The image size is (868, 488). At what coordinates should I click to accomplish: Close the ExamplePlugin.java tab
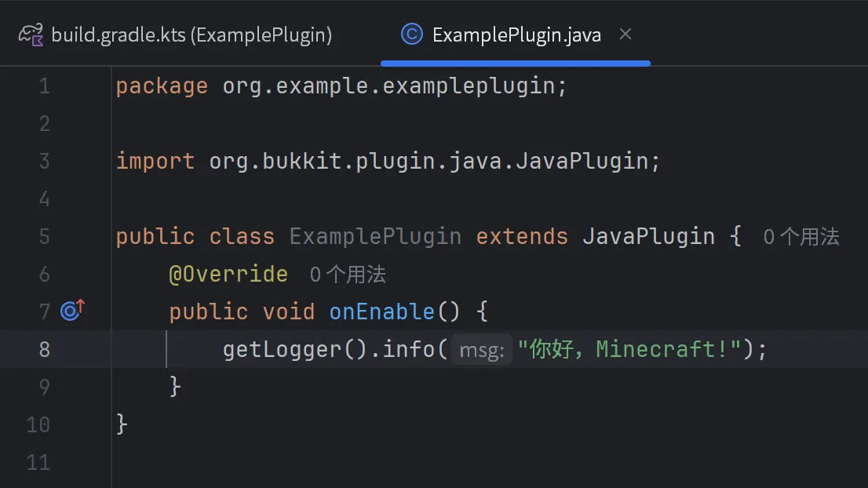pos(625,35)
